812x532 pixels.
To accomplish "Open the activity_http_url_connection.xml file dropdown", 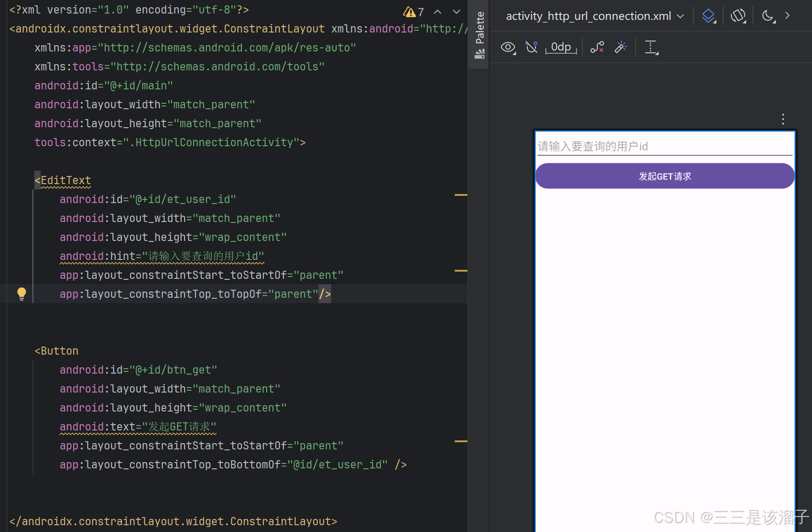I will click(x=595, y=16).
